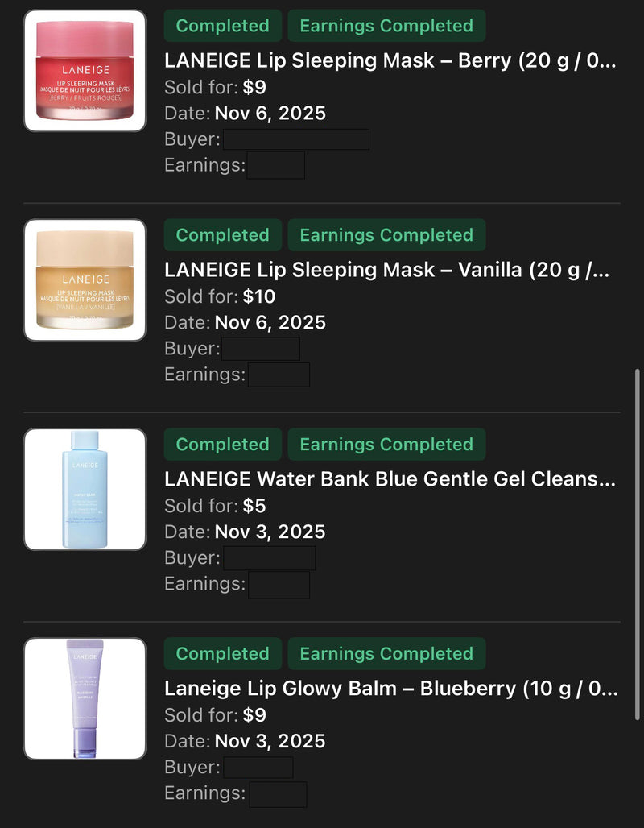Image resolution: width=644 pixels, height=828 pixels.
Task: Click the $10 sold price on Vanilla mask
Action: point(259,296)
